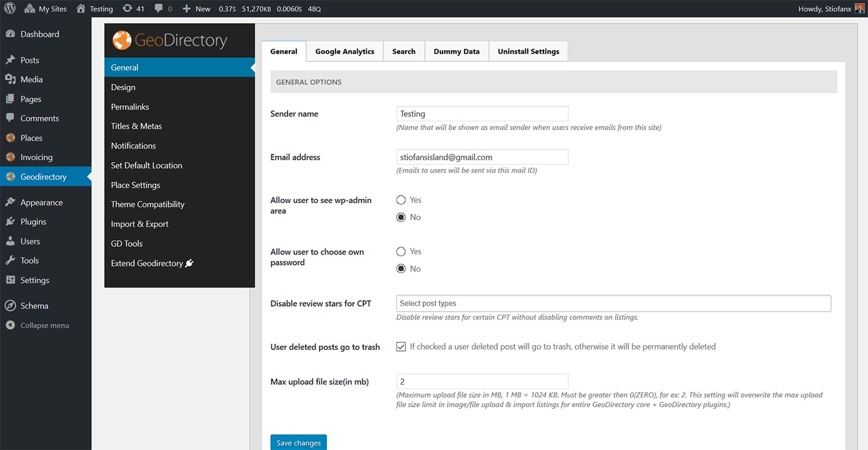
Task: Click the comments bubble icon in admin bar
Action: coord(159,9)
